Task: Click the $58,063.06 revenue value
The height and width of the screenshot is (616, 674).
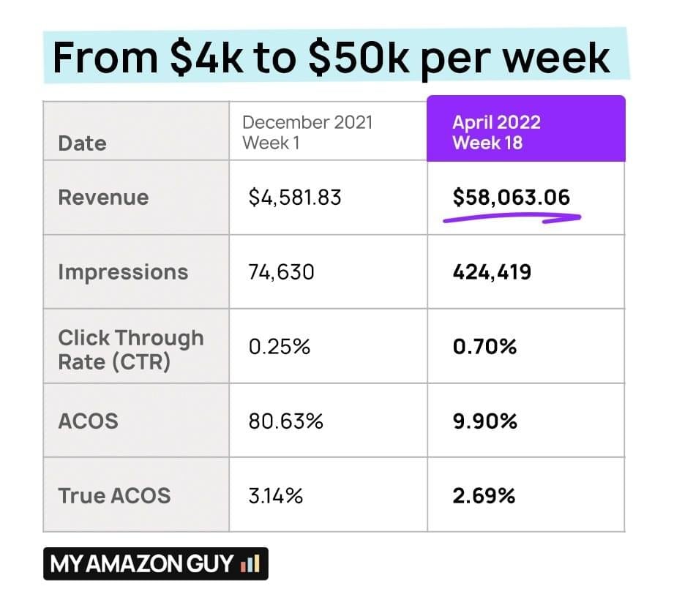Action: pos(511,198)
